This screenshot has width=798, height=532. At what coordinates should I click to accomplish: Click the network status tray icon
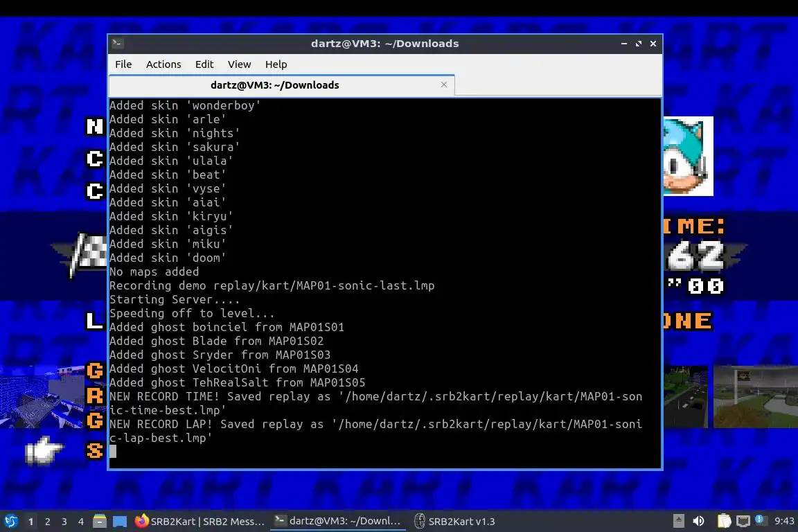click(x=743, y=521)
